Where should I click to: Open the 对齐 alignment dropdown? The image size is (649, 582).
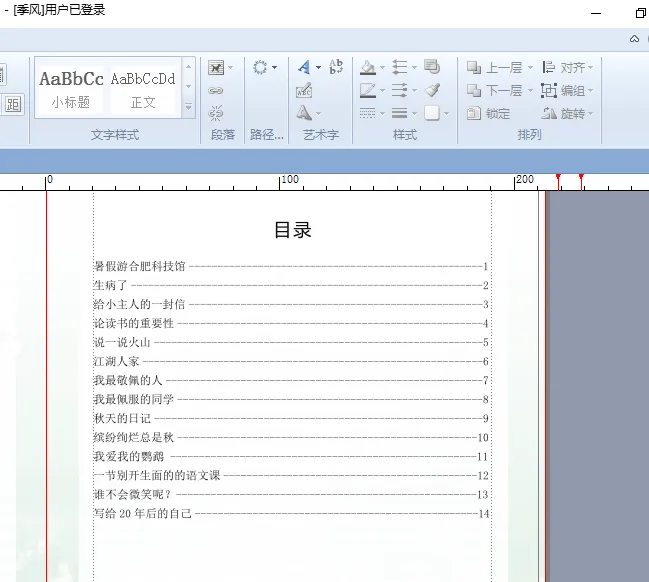567,68
